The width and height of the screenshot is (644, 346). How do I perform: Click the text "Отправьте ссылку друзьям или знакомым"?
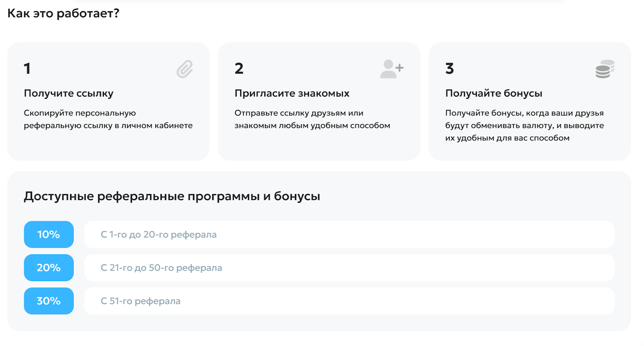tap(312, 119)
